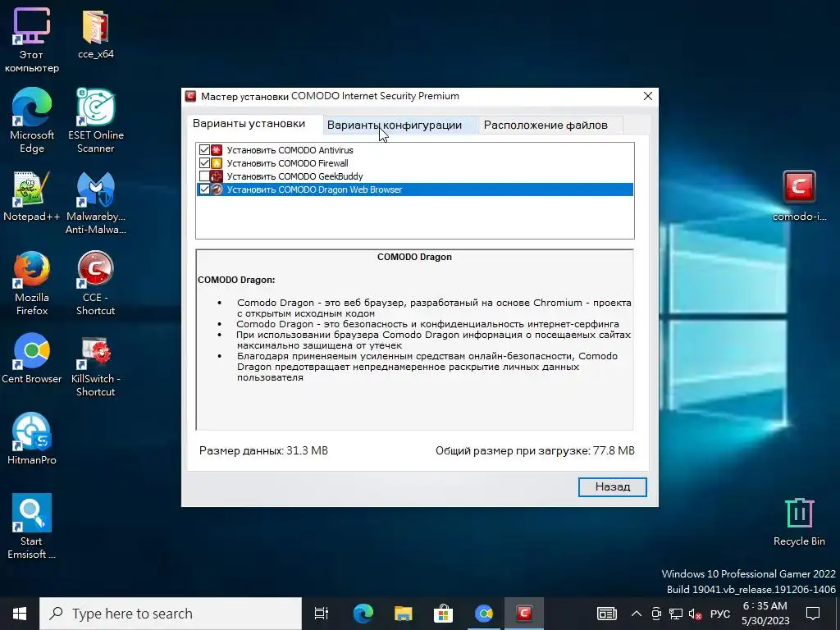The width and height of the screenshot is (840, 630).
Task: Select Этот компьютер desktop icon
Action: [x=32, y=41]
